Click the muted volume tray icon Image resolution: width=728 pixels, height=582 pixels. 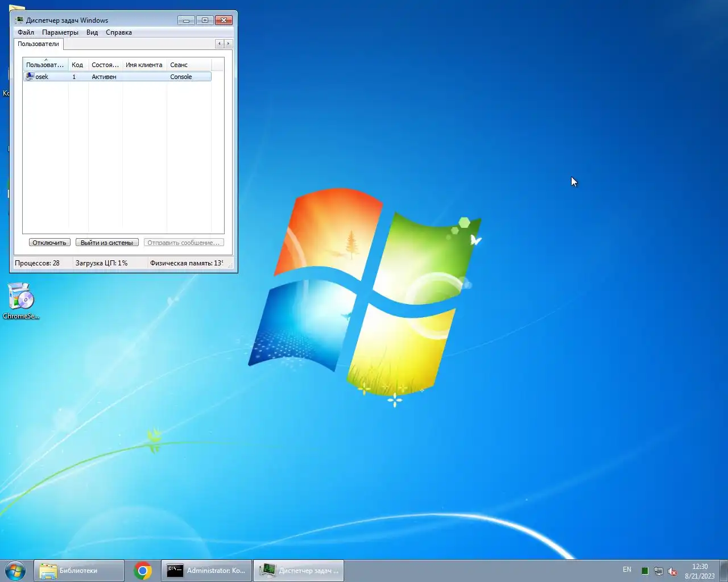[x=672, y=571]
